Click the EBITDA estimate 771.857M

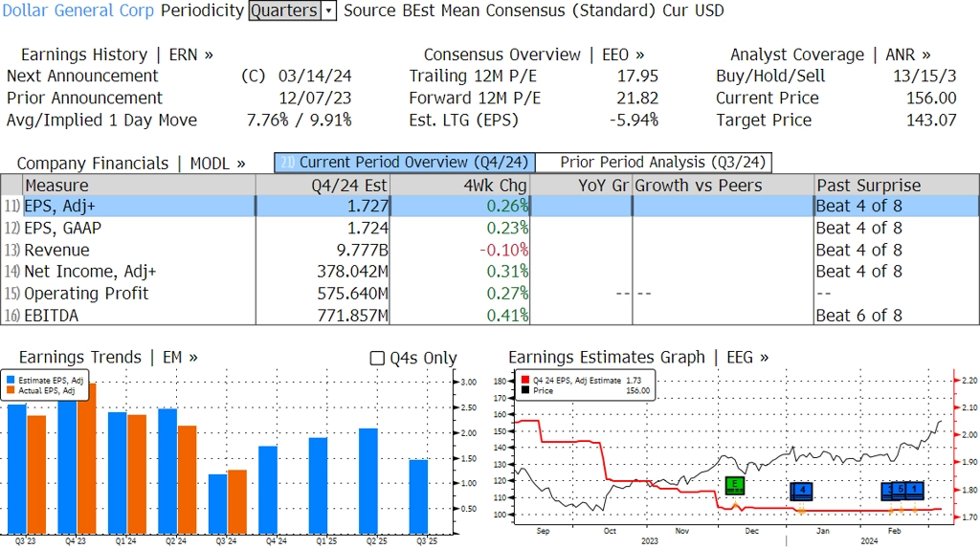352,316
